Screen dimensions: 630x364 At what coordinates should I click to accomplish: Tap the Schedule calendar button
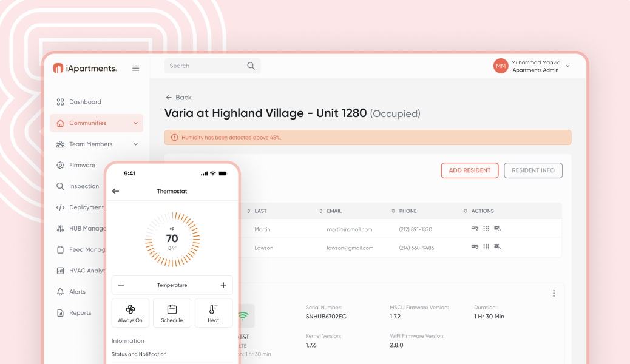pos(172,313)
